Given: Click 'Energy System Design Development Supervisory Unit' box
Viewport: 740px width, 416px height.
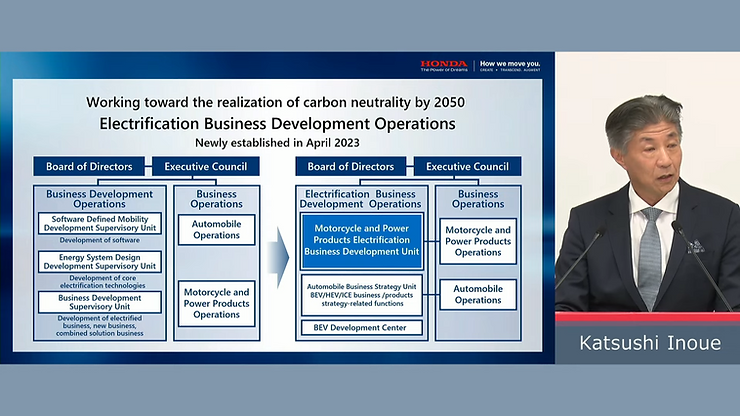Looking at the screenshot, I should point(100,262).
